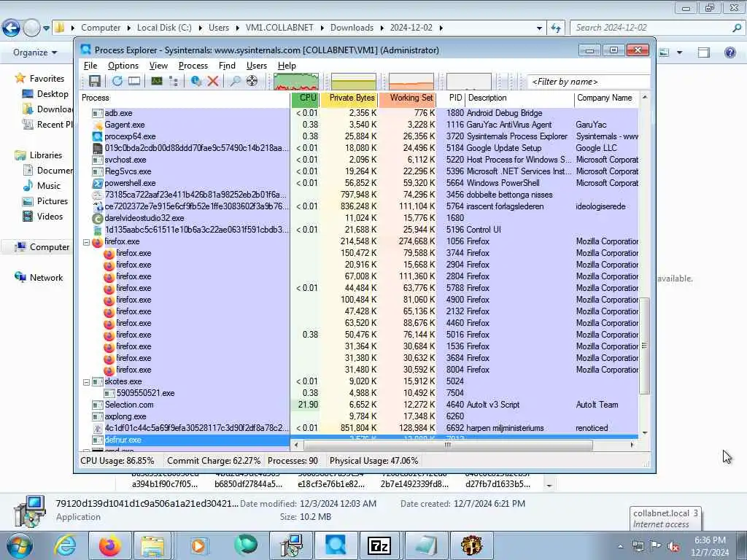Screen dimensions: 747x560
Task: Sort by the Working Set column header
Action: tap(408, 98)
